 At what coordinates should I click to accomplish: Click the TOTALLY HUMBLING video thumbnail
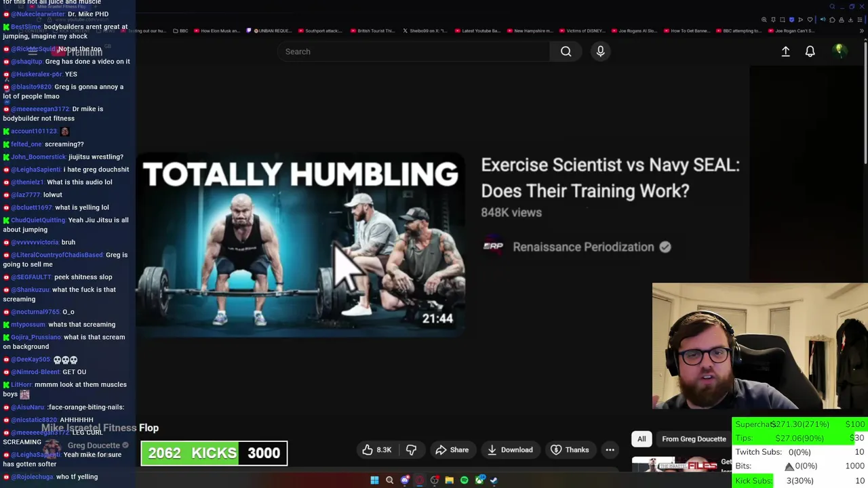(x=300, y=245)
